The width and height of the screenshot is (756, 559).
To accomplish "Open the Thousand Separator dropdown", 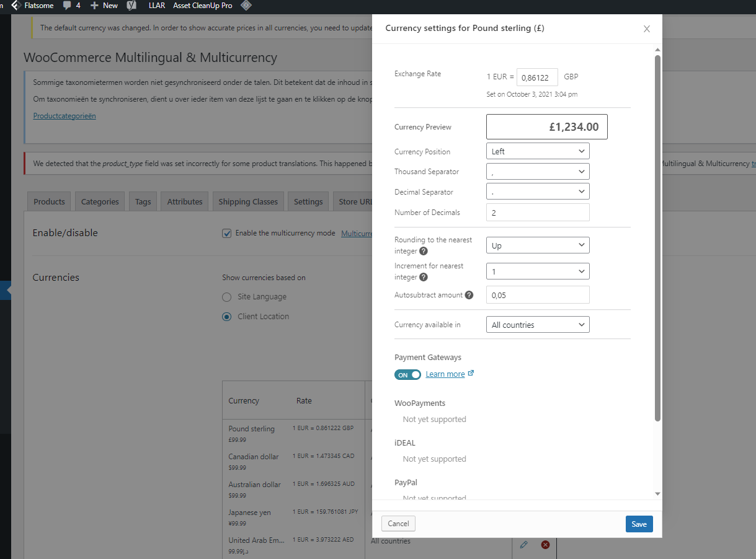I will (538, 172).
